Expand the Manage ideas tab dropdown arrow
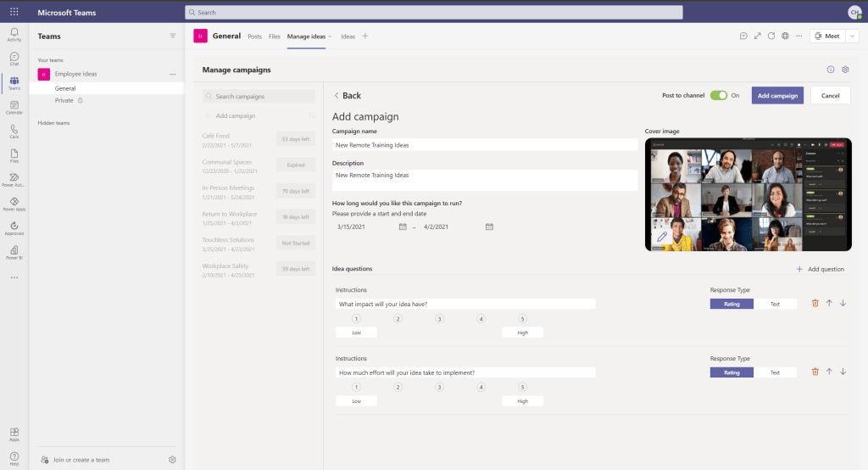The height and width of the screenshot is (470, 868). tap(331, 36)
